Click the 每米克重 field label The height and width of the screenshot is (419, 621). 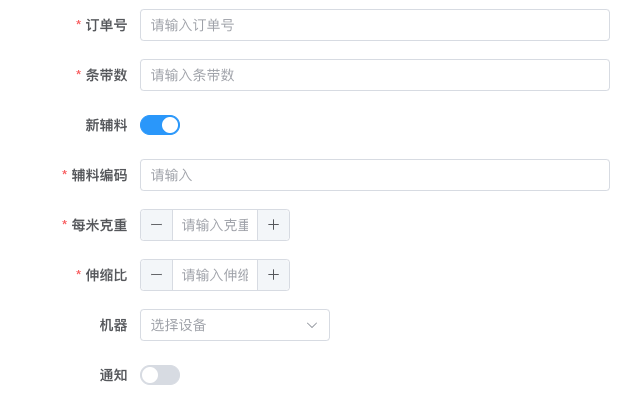click(x=99, y=225)
